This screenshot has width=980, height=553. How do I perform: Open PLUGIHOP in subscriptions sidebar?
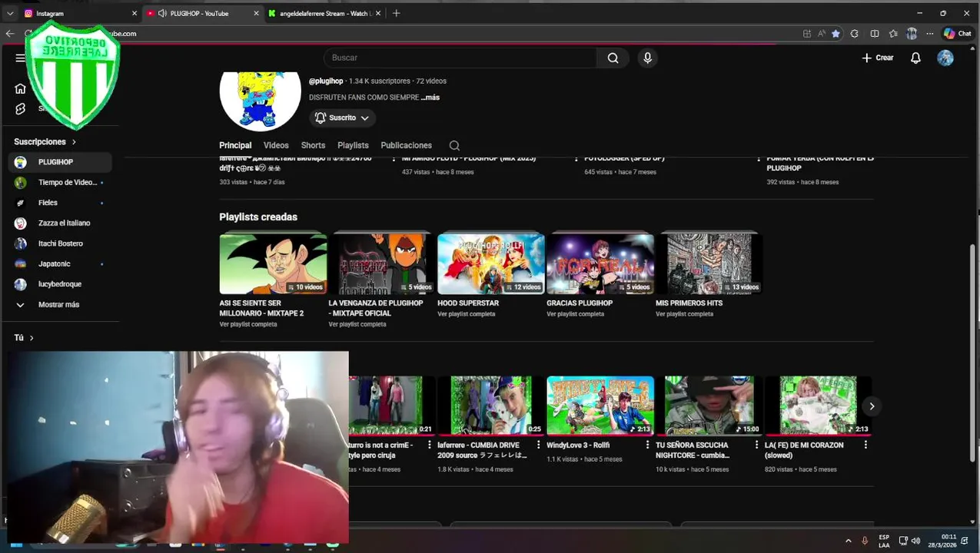click(60, 162)
